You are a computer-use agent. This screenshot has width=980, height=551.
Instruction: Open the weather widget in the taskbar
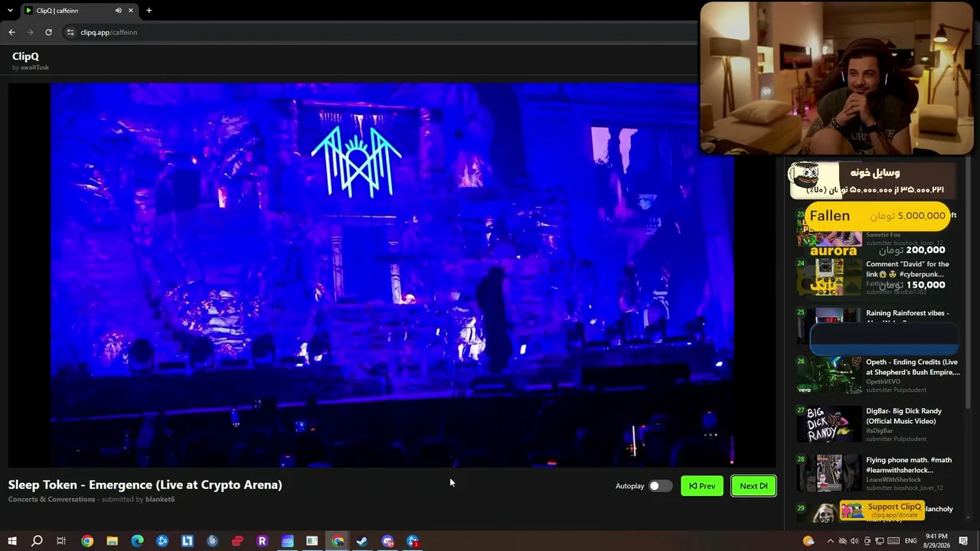coord(808,541)
